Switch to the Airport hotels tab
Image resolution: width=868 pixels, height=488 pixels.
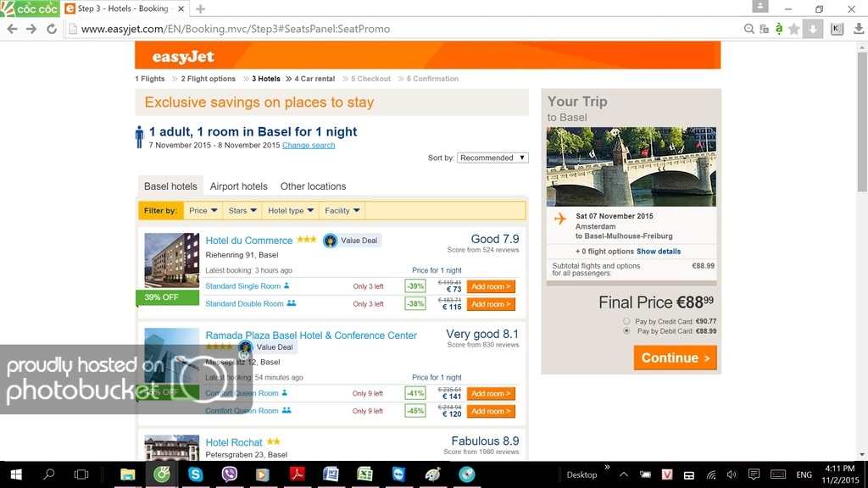(238, 186)
